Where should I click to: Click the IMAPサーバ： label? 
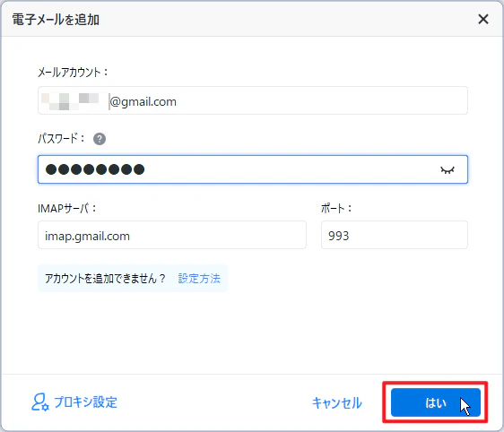(67, 209)
